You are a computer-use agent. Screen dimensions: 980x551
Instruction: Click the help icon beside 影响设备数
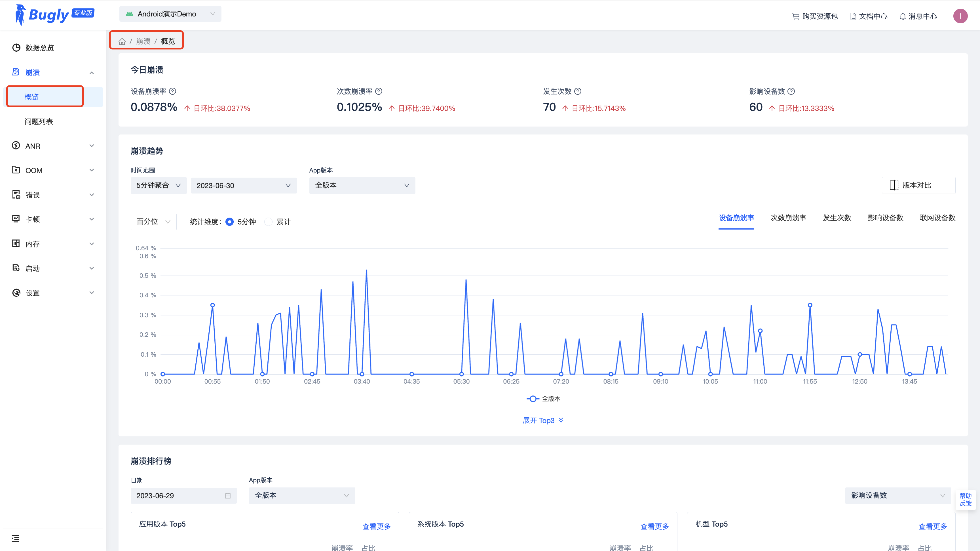point(791,91)
